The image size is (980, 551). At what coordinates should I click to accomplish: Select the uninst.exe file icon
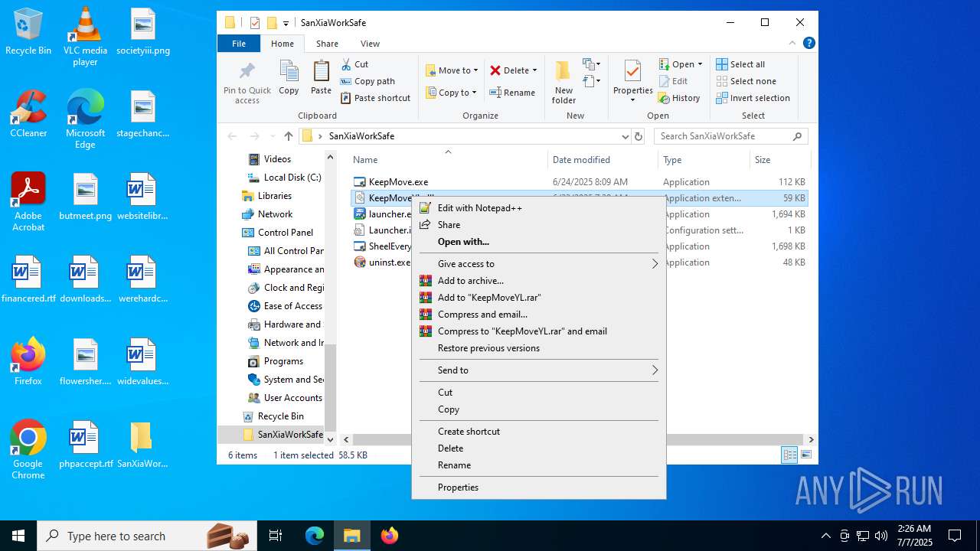(360, 262)
